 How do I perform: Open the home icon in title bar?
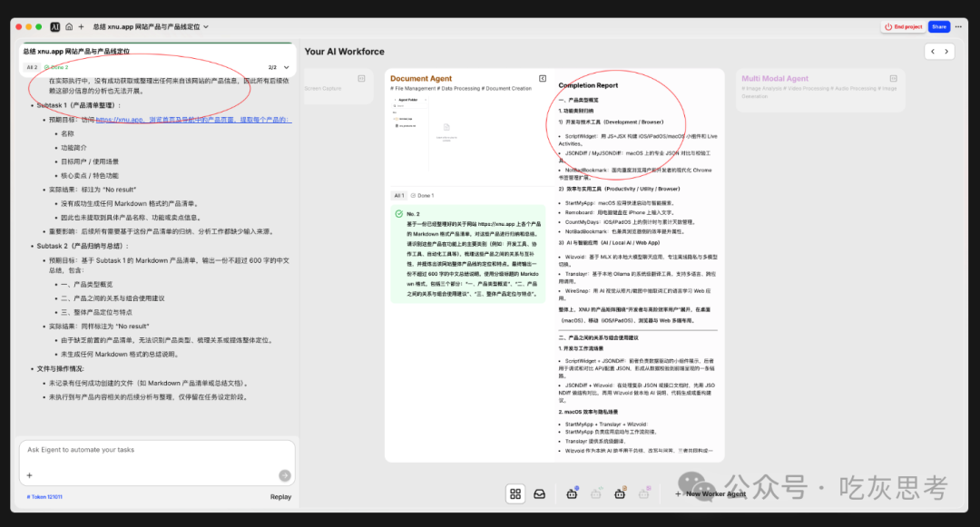coord(69,27)
